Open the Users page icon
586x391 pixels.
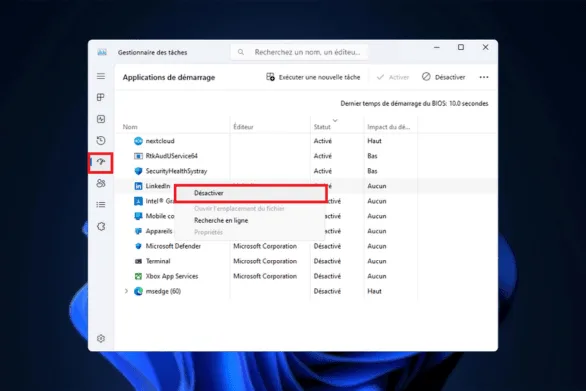point(101,183)
